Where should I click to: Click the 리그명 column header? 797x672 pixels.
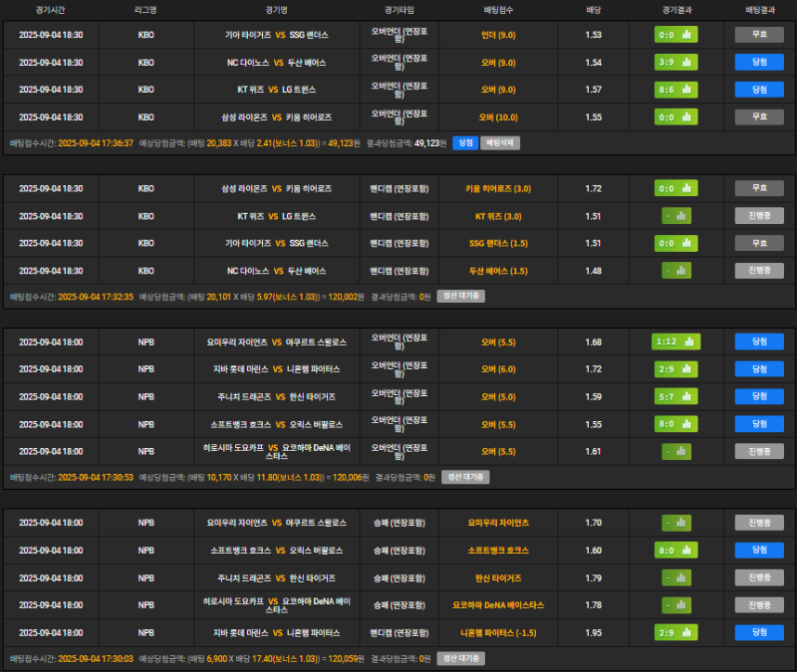click(145, 10)
